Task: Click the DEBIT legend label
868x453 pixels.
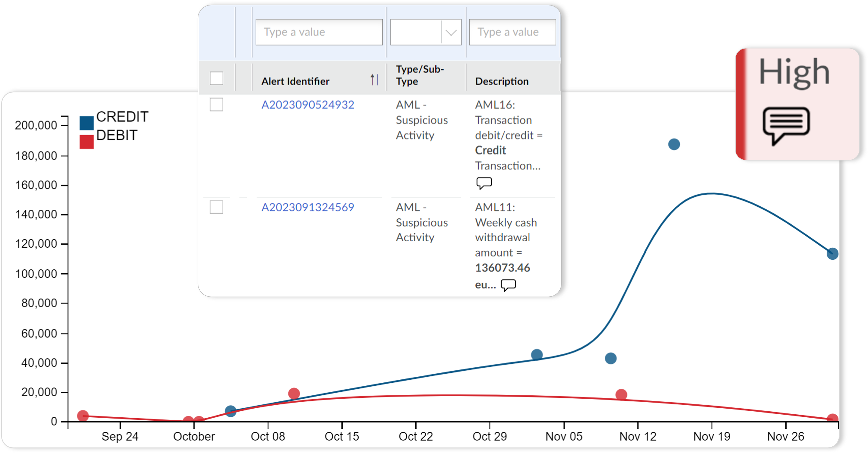Action: (x=117, y=135)
